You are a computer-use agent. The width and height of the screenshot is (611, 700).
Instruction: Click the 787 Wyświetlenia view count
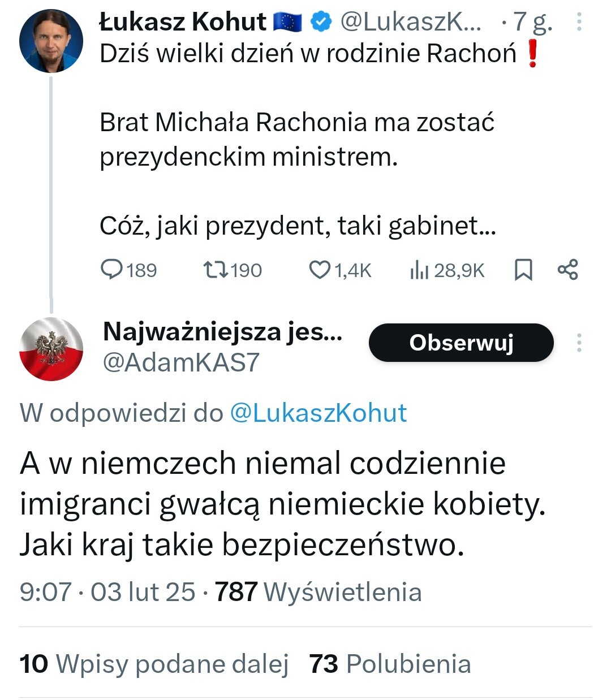(318, 592)
